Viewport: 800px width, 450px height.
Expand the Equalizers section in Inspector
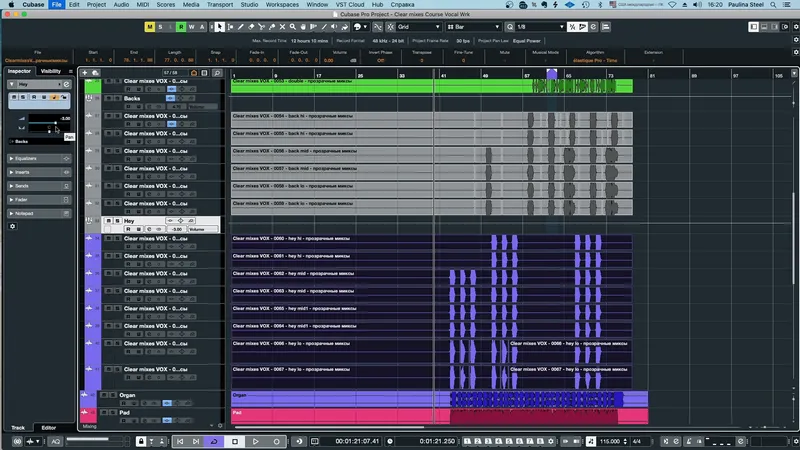(39, 159)
